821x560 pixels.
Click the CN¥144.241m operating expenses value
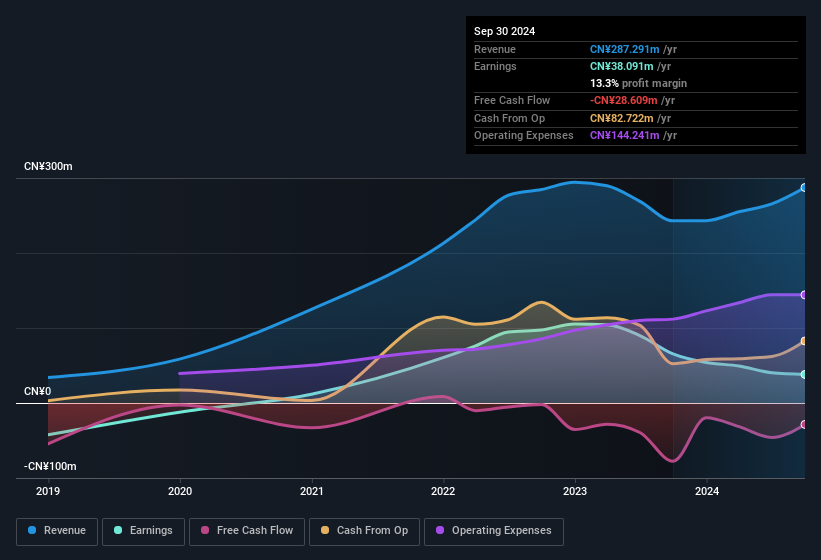tap(625, 135)
